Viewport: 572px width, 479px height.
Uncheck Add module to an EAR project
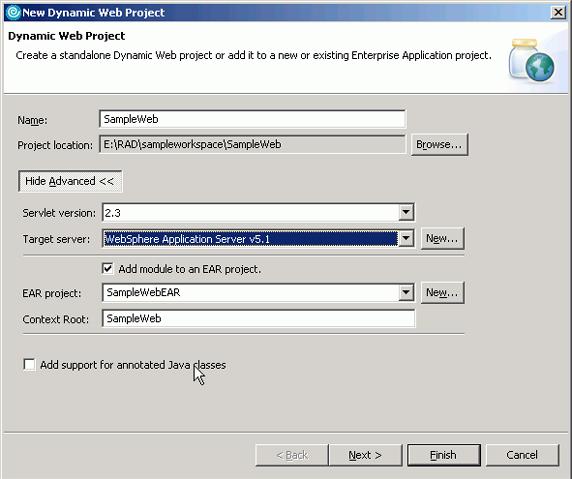point(107,269)
